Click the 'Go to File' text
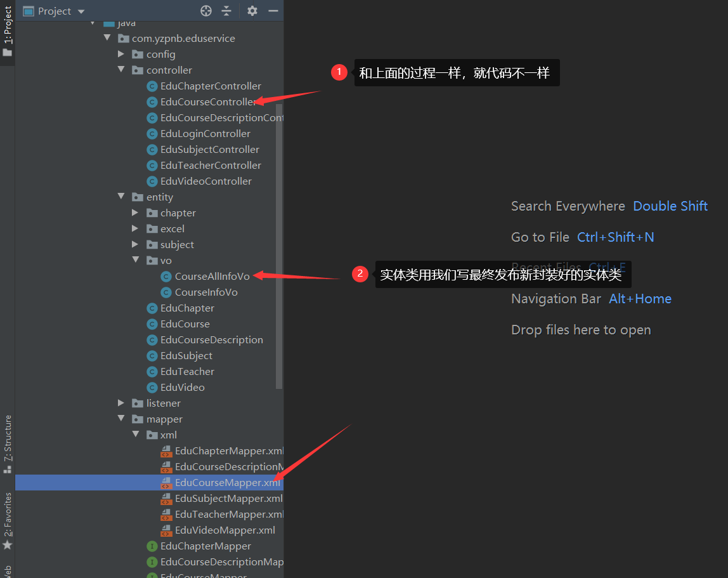Image resolution: width=728 pixels, height=578 pixels. 540,237
